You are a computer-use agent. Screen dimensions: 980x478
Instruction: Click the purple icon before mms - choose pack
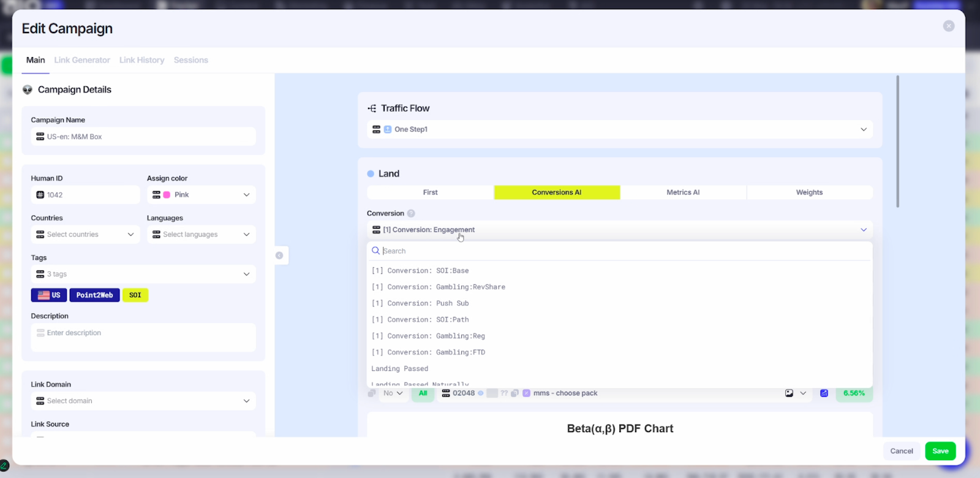coord(526,393)
